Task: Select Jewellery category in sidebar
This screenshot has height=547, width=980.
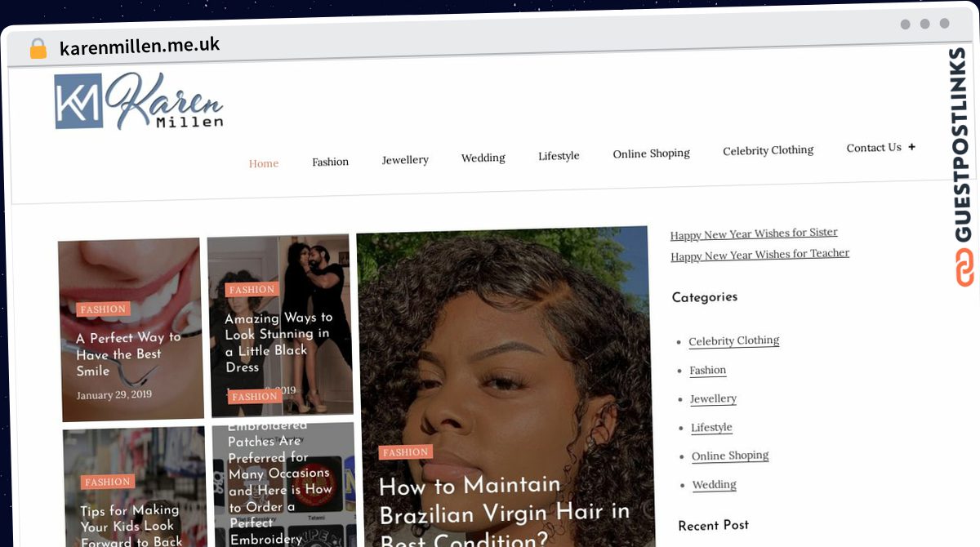Action: pyautogui.click(x=714, y=399)
